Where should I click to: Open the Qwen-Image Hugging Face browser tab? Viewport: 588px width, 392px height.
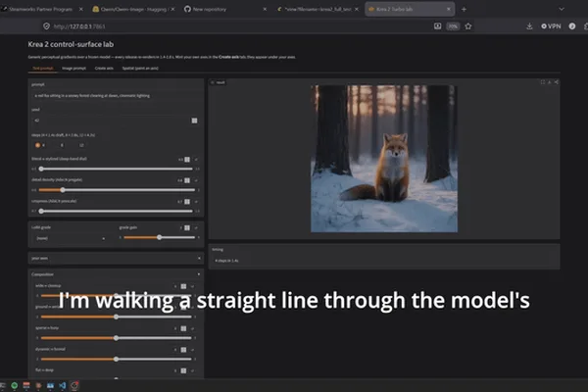tap(133, 9)
